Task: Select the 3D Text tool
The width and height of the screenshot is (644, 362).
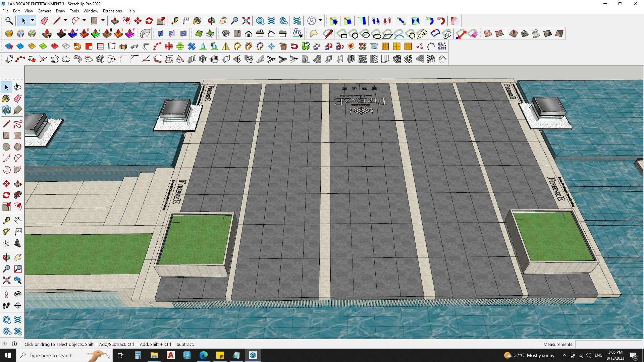Action: [18, 243]
